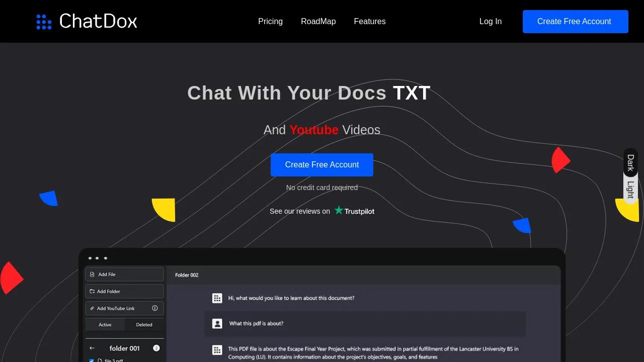Click the 'What this pdf is about?' message
644x362 pixels.
click(x=256, y=323)
